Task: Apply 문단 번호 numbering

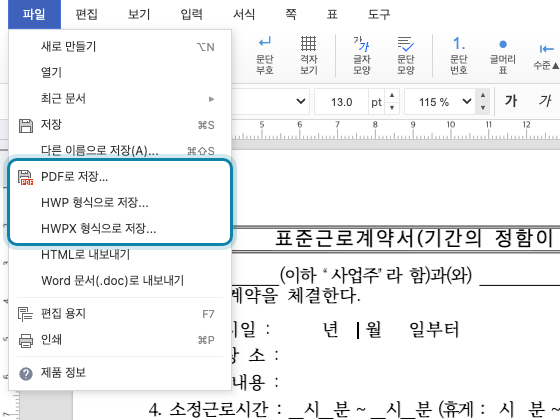Action: (x=459, y=55)
